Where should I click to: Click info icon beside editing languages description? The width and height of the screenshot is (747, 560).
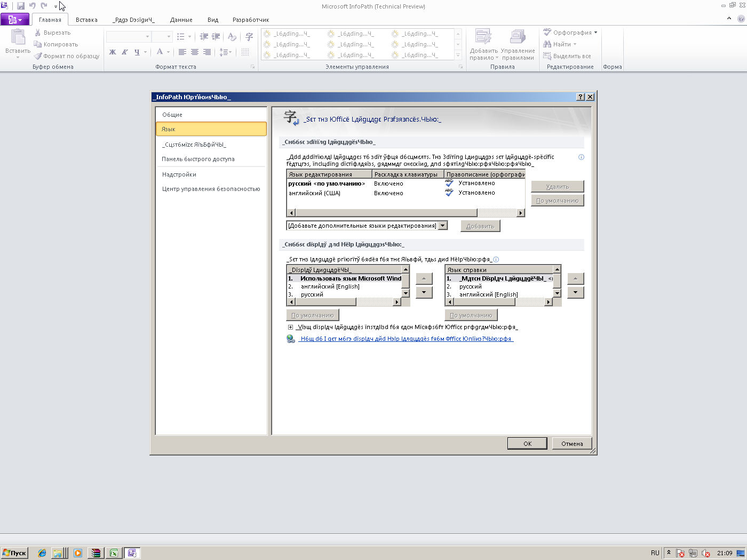point(581,157)
